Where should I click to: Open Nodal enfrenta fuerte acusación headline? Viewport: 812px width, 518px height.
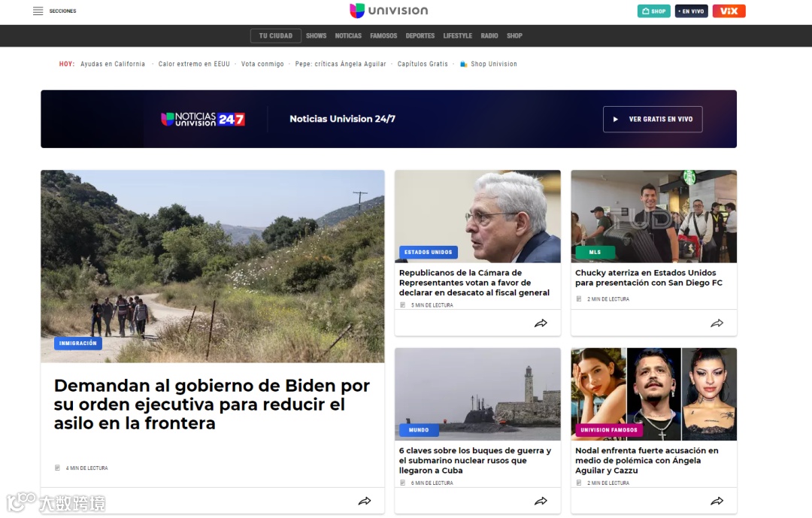tap(647, 461)
